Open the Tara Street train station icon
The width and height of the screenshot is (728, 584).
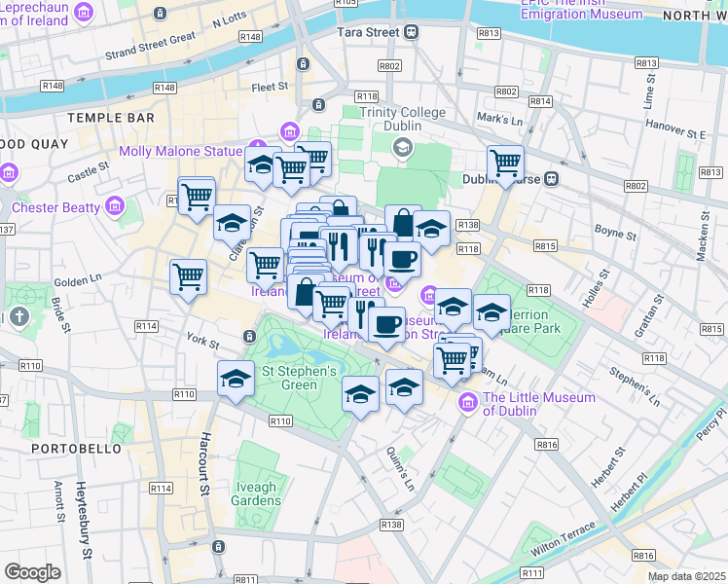[412, 32]
